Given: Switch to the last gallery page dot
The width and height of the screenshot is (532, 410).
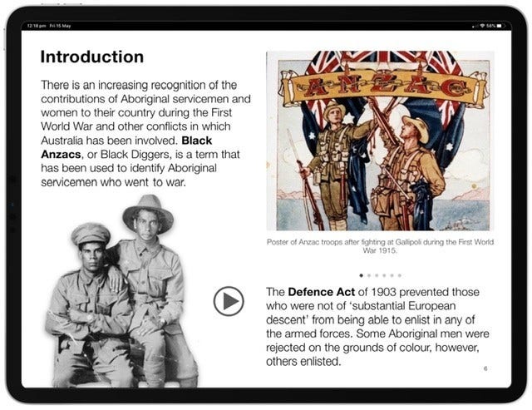Looking at the screenshot, I should 399,274.
